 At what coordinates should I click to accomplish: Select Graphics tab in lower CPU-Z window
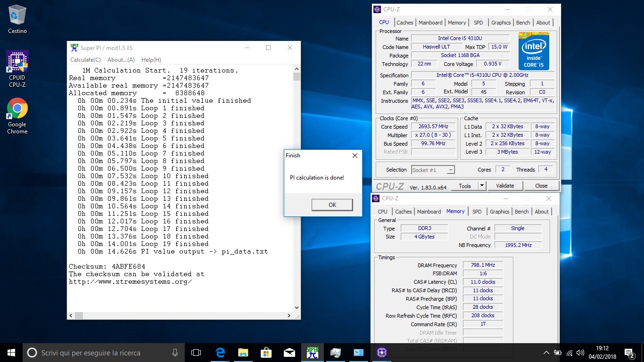(499, 212)
